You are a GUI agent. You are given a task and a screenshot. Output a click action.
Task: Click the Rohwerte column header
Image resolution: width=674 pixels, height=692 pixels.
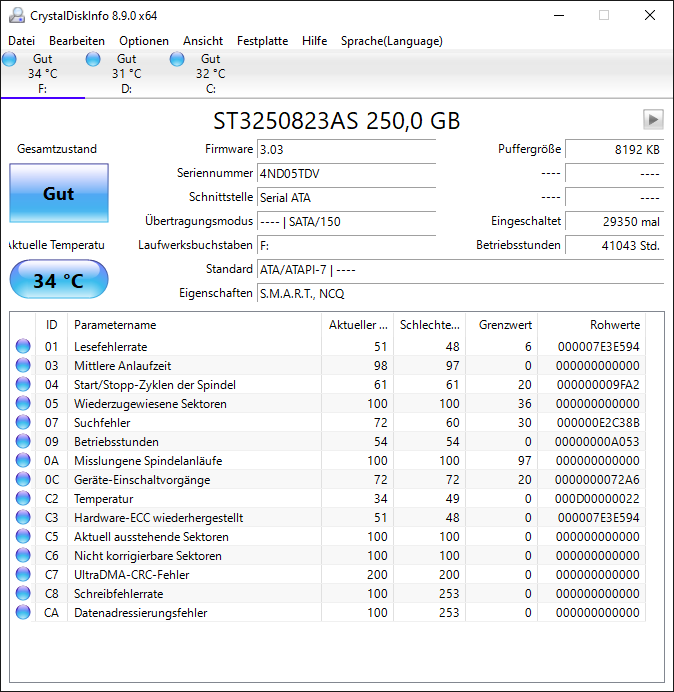[x=591, y=325]
